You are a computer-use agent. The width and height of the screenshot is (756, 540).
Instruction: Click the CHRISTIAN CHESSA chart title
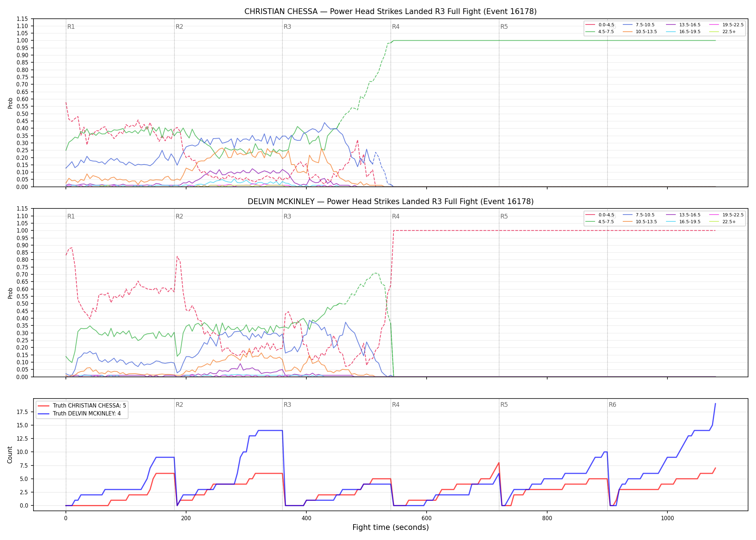(x=390, y=12)
